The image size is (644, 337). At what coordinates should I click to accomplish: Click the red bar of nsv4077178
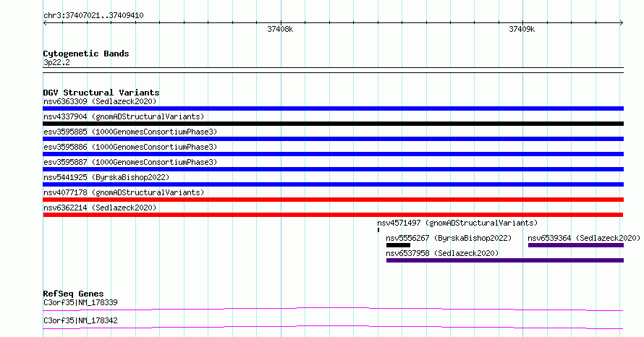point(333,200)
